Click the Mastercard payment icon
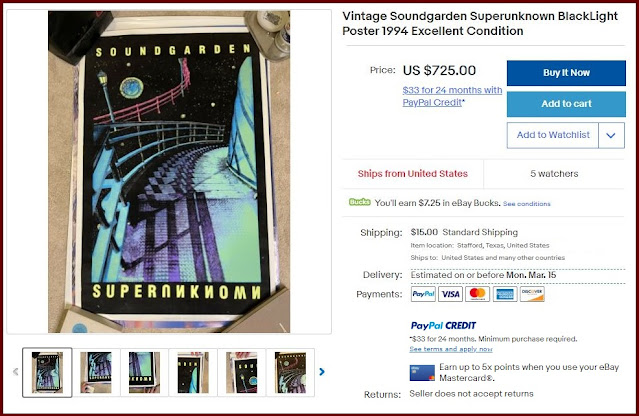 (x=478, y=294)
